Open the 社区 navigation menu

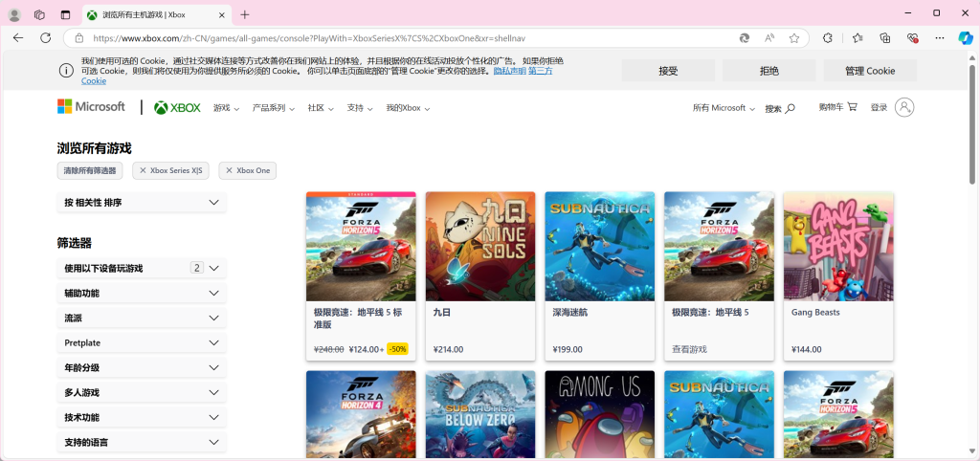tap(321, 108)
